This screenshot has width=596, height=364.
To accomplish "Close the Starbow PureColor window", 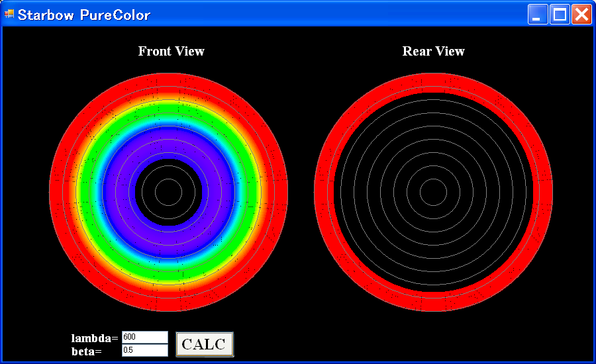I will [x=581, y=15].
